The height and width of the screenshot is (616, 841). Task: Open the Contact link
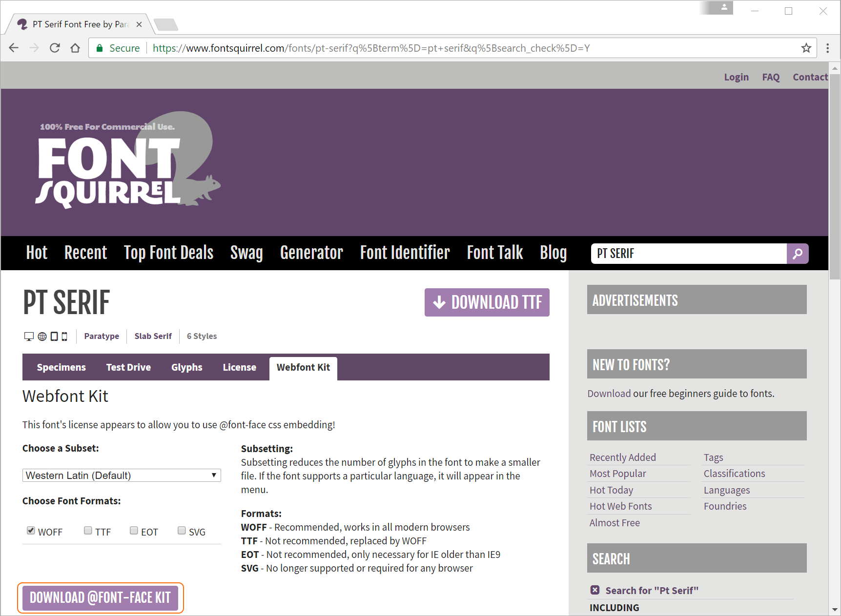pos(810,77)
